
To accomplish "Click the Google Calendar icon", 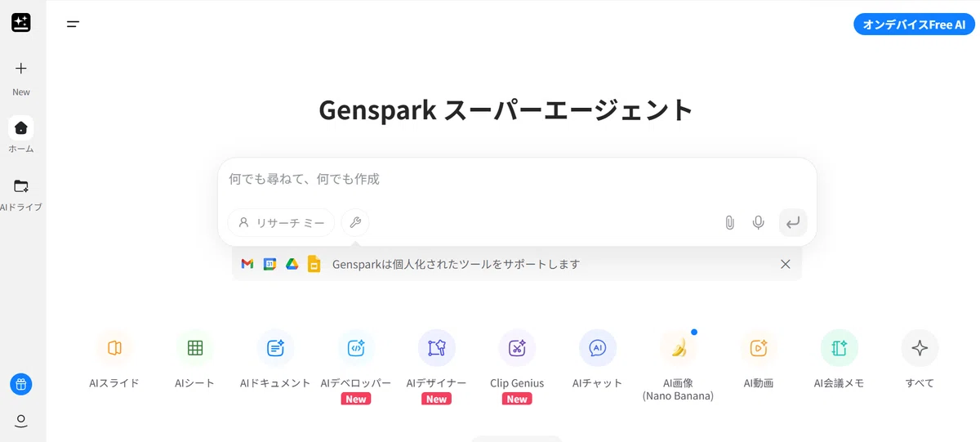I will [x=269, y=264].
